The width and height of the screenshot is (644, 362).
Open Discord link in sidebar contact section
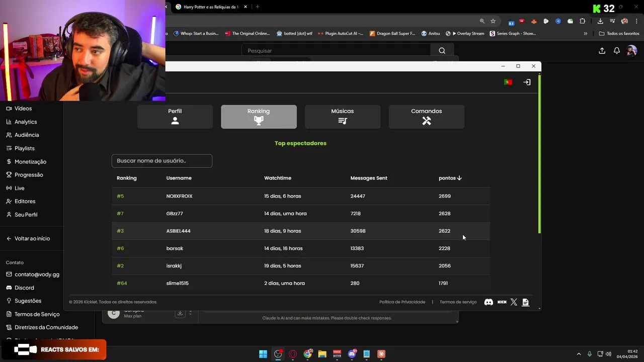coord(24,288)
